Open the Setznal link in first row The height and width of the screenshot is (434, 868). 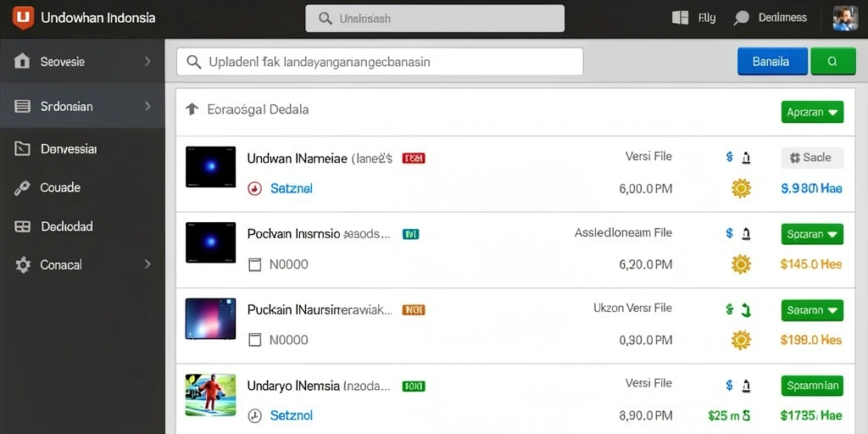click(292, 189)
